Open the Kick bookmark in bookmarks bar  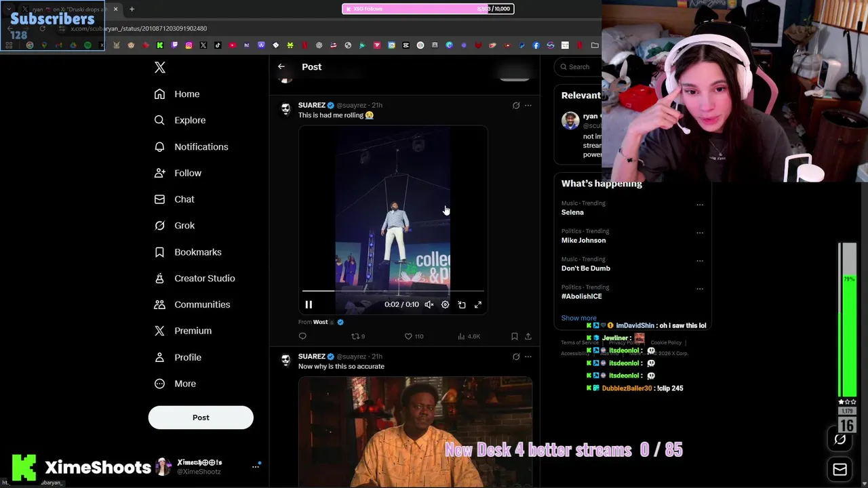click(x=159, y=45)
